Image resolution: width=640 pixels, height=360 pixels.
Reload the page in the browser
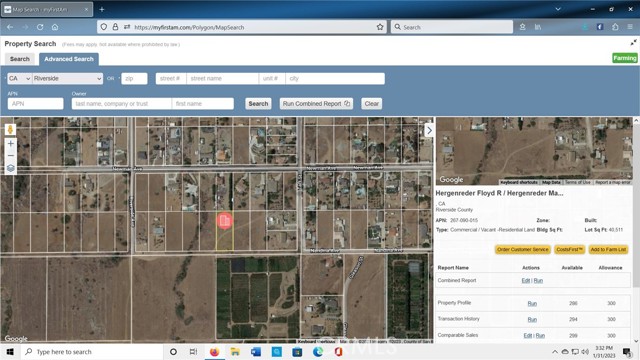pos(40,27)
